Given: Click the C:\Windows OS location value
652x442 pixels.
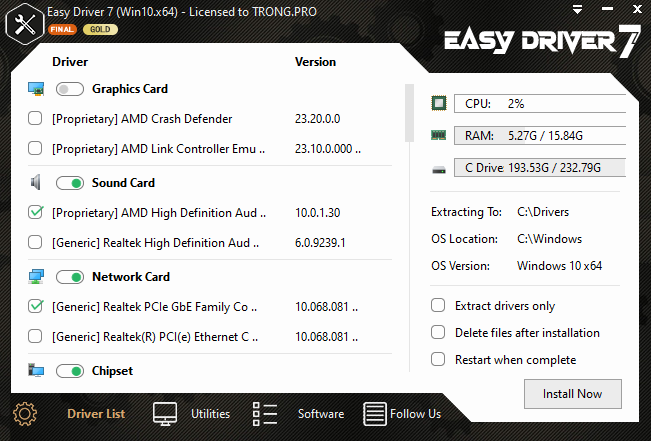Looking at the screenshot, I should click(x=549, y=239).
